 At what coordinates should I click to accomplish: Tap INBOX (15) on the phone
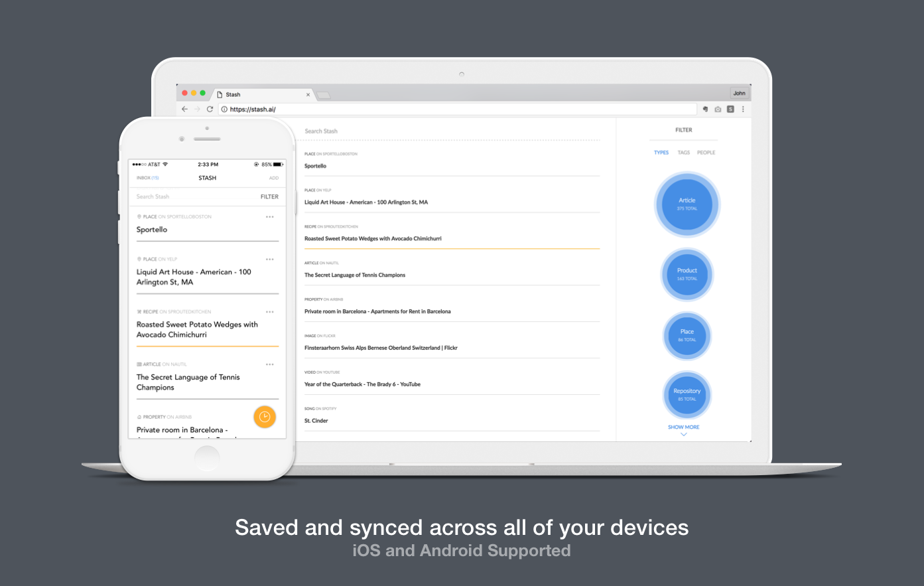(x=147, y=178)
